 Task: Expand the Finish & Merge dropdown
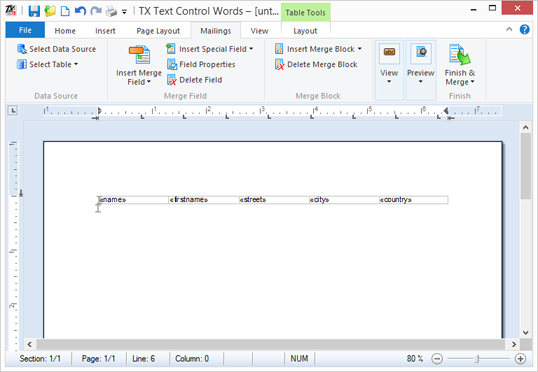pyautogui.click(x=472, y=82)
